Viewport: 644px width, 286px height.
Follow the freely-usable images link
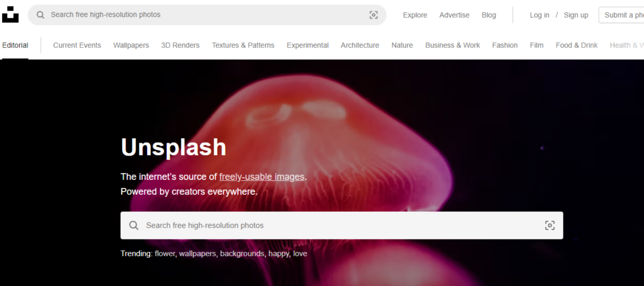262,177
